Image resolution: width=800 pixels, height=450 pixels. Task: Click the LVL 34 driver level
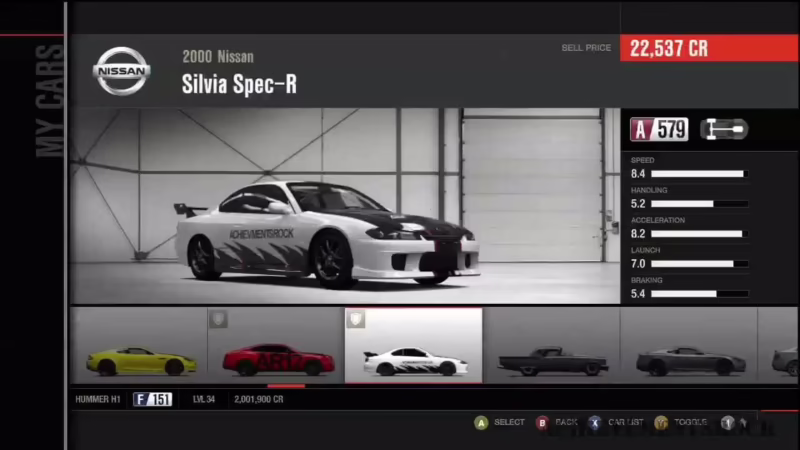pos(204,399)
